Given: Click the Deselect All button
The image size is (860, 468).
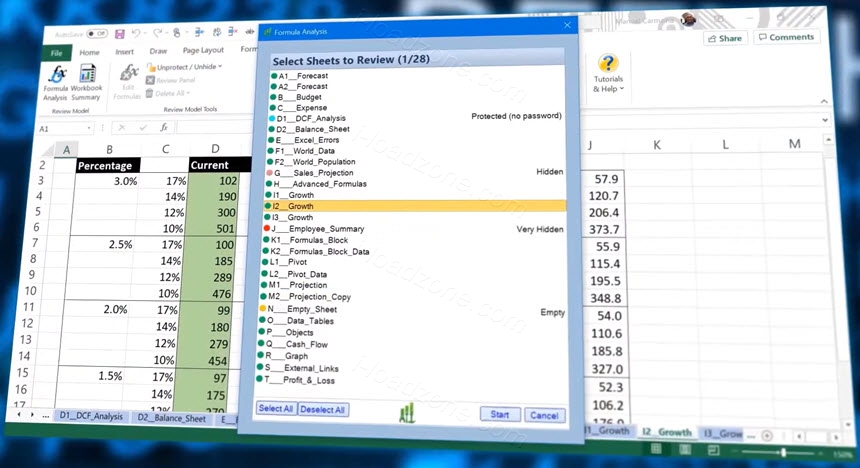Looking at the screenshot, I should (322, 410).
